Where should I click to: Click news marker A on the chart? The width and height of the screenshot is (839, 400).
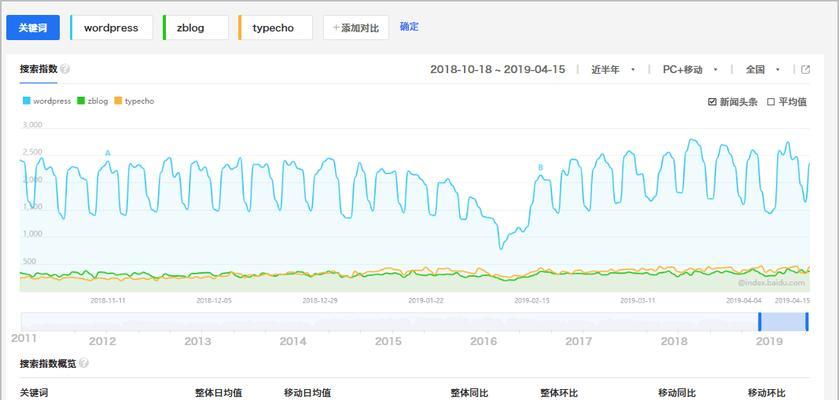point(108,153)
